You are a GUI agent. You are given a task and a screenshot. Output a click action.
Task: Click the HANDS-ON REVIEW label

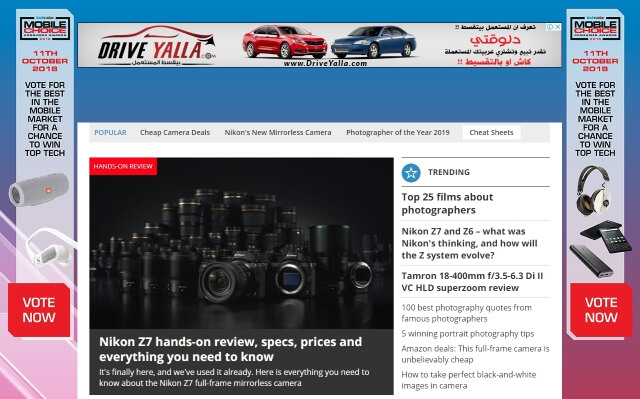pos(123,166)
